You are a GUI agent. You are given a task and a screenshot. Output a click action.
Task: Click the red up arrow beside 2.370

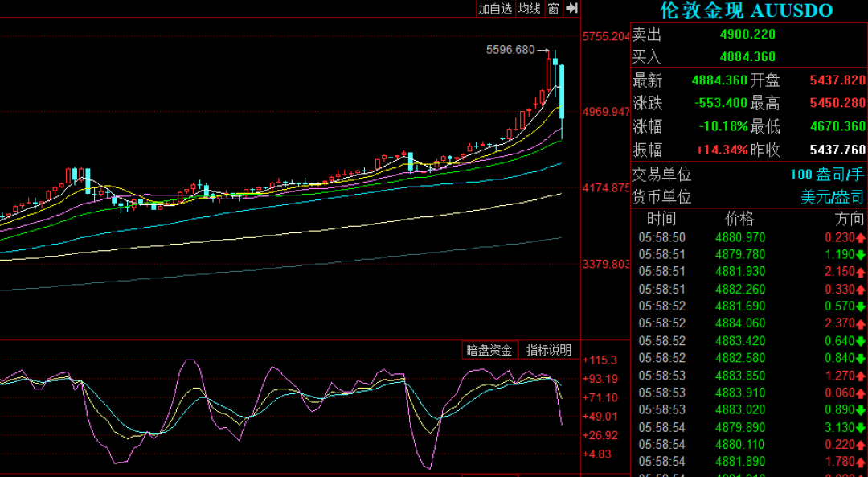point(861,323)
